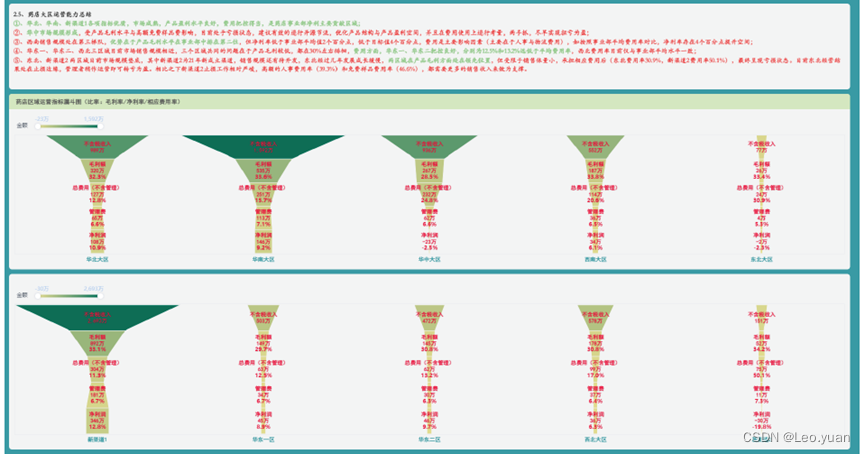The height and width of the screenshot is (454, 865).
Task: Select the 不含税收入 segment of the 西北大区 funnel
Action: point(595,318)
